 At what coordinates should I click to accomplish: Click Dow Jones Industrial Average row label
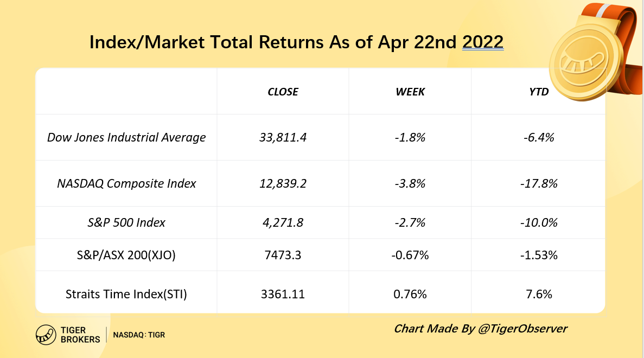coord(126,137)
